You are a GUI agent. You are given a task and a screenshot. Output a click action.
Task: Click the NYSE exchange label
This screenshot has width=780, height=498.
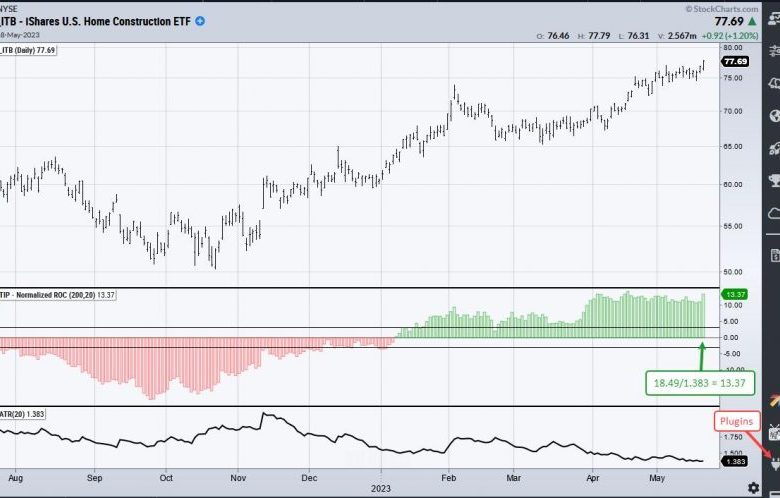[x=8, y=9]
